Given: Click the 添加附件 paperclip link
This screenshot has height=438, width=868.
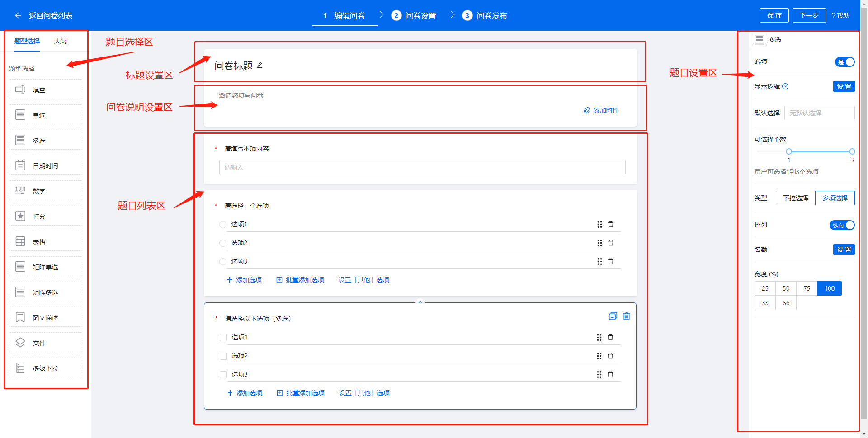Looking at the screenshot, I should pos(601,110).
